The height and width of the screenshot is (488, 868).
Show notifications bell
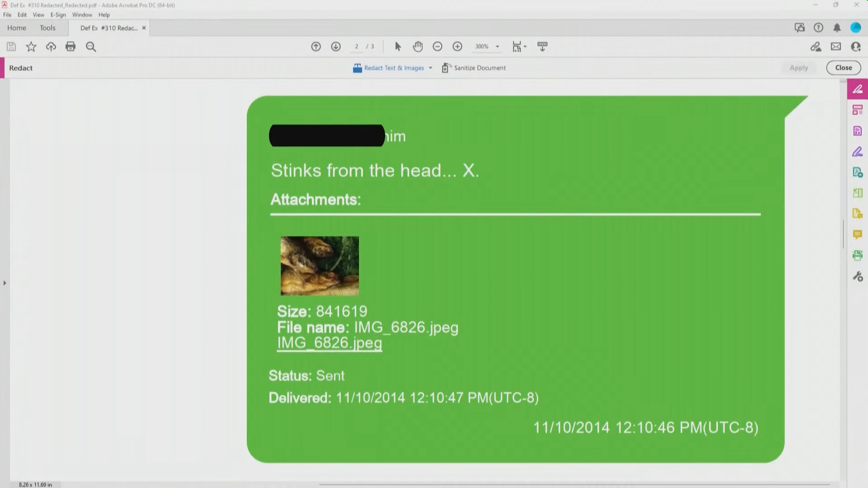(837, 28)
